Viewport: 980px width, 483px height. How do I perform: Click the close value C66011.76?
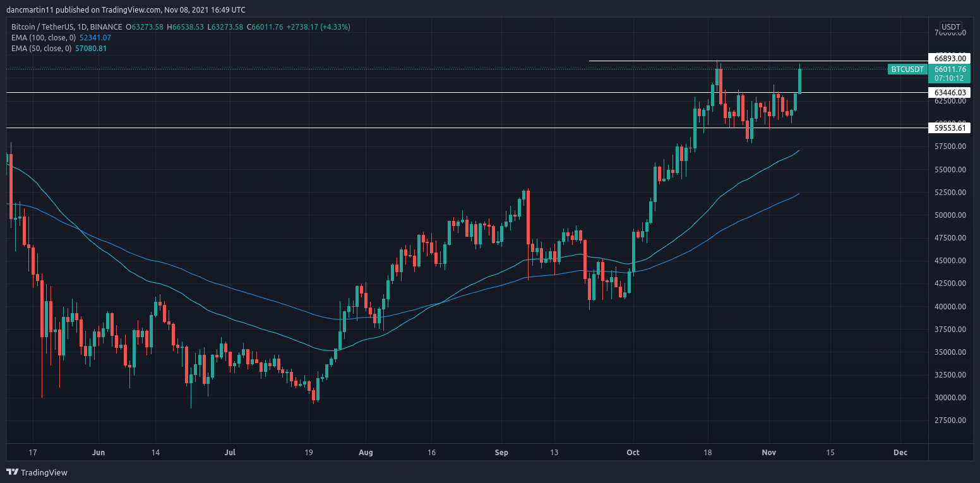point(266,27)
